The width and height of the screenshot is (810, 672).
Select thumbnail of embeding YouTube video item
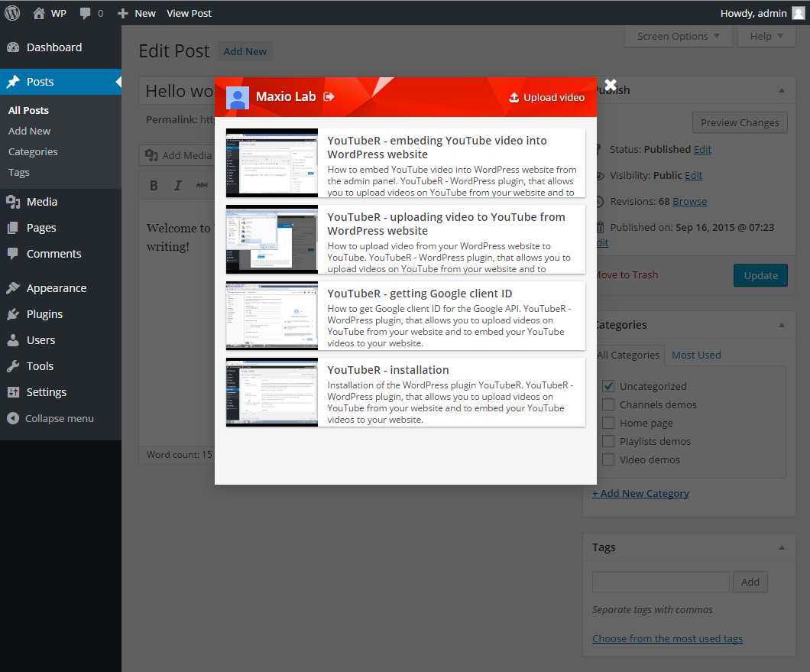click(x=272, y=163)
